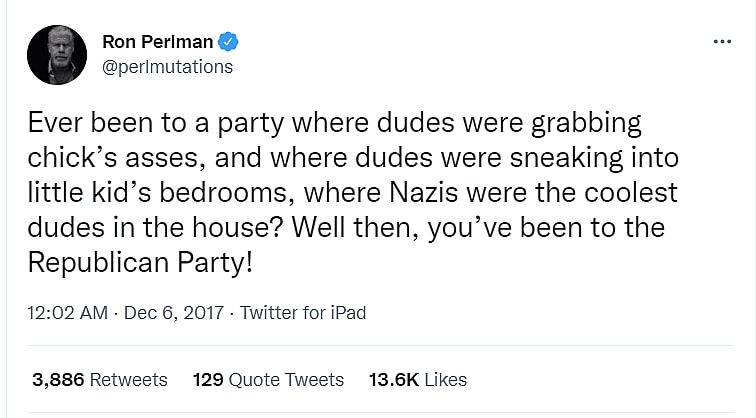Show the 13.6K Likes list

[418, 380]
